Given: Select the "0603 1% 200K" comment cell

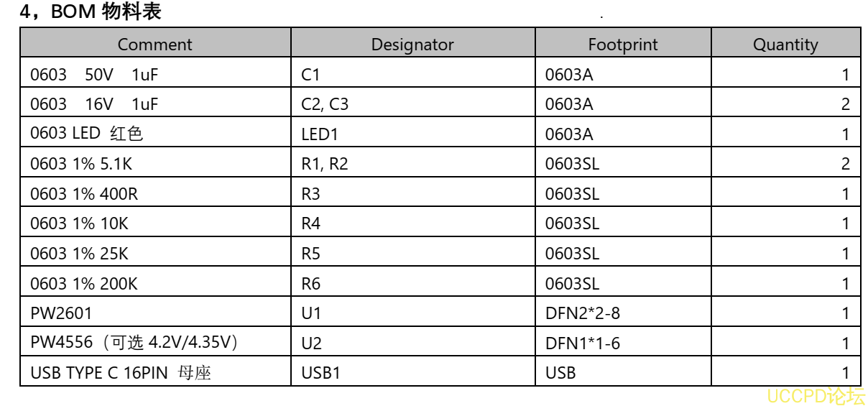Looking at the screenshot, I should point(83,284).
